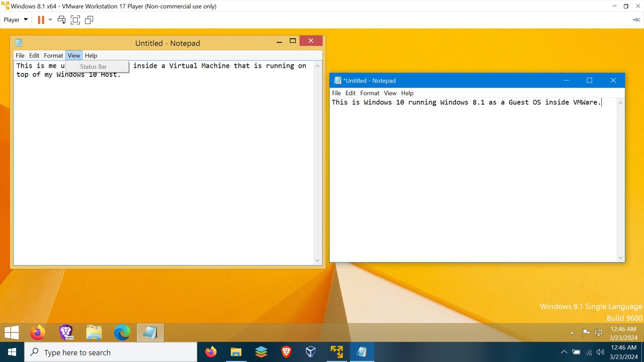644x362 pixels.
Task: Click the Show Desktop strip at the host taskbar edge
Action: (x=642, y=352)
